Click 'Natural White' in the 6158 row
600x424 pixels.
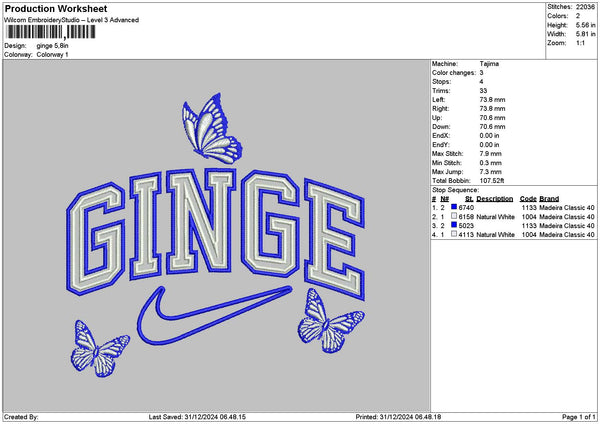496,217
